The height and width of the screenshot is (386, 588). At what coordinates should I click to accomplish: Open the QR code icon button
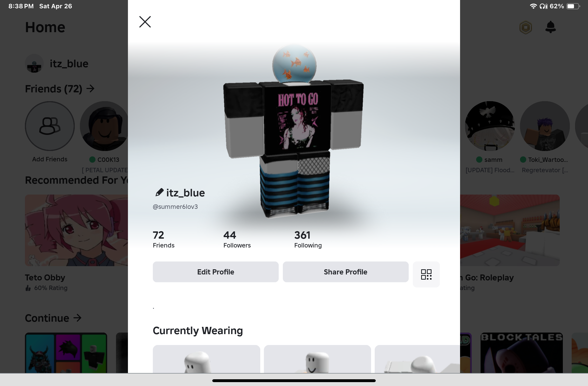click(426, 274)
